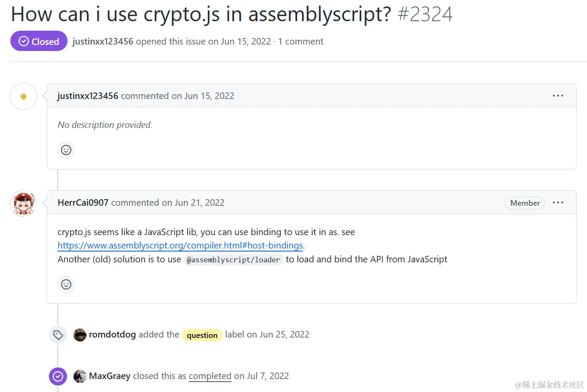Open options menu on HerrCai0907's comment
The image size is (587, 392).
[558, 202]
